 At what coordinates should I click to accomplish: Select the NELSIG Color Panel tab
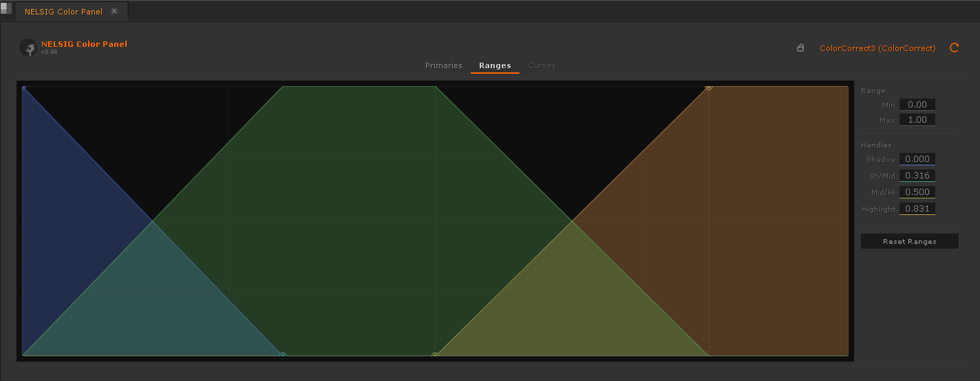pos(72,12)
